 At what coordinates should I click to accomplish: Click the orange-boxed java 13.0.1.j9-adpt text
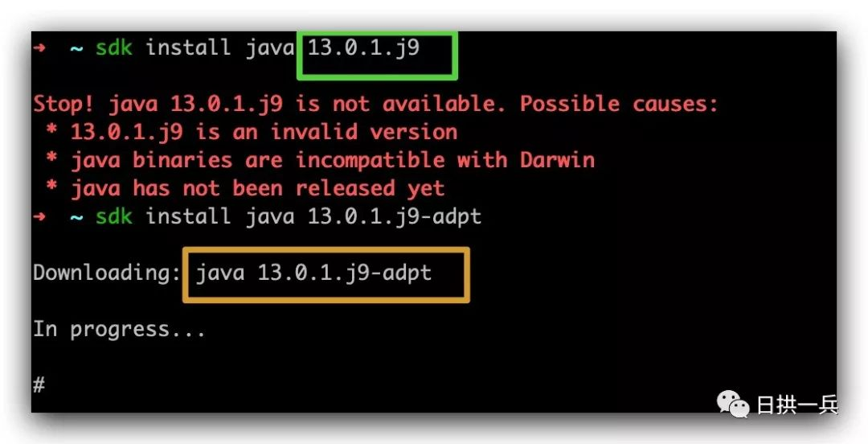(314, 273)
